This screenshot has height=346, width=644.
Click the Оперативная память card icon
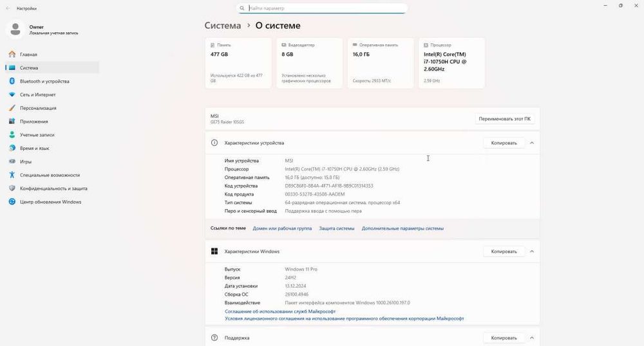tap(355, 45)
